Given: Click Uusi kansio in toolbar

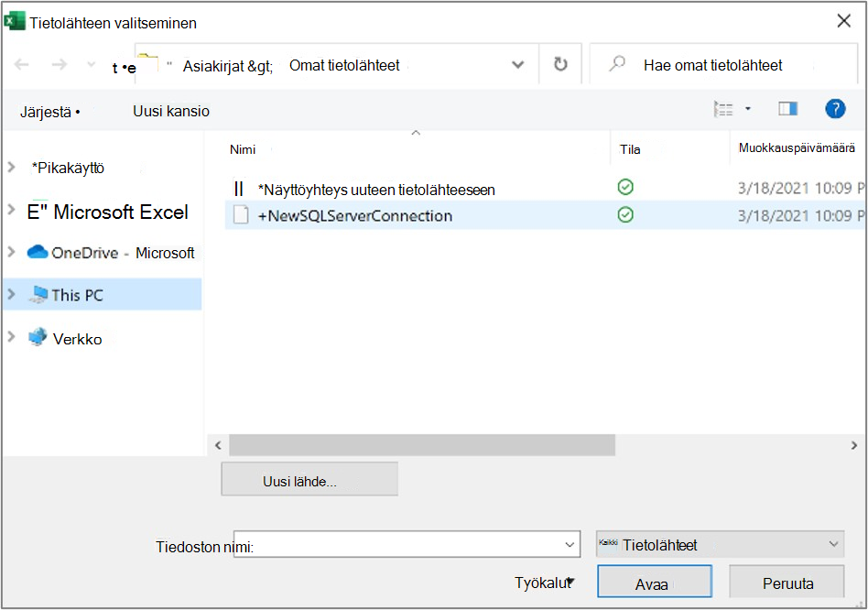Looking at the screenshot, I should coord(171,111).
